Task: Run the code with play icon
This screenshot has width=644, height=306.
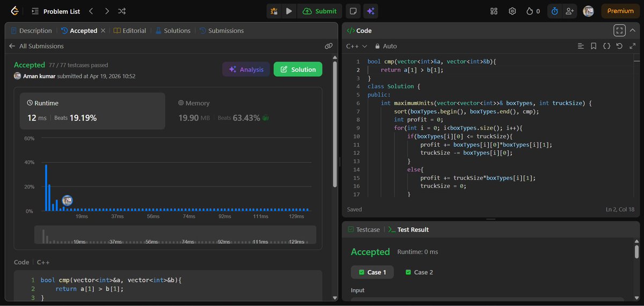Action: click(x=289, y=11)
